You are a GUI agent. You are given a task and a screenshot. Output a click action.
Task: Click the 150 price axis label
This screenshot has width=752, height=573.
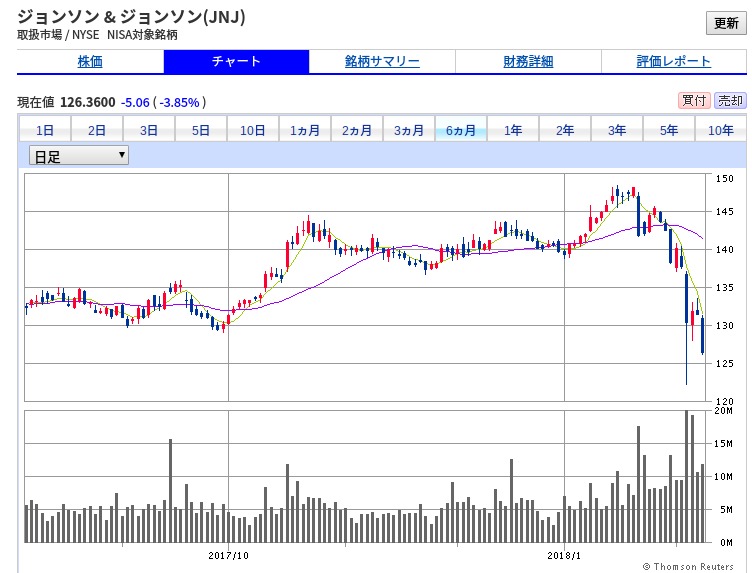725,178
